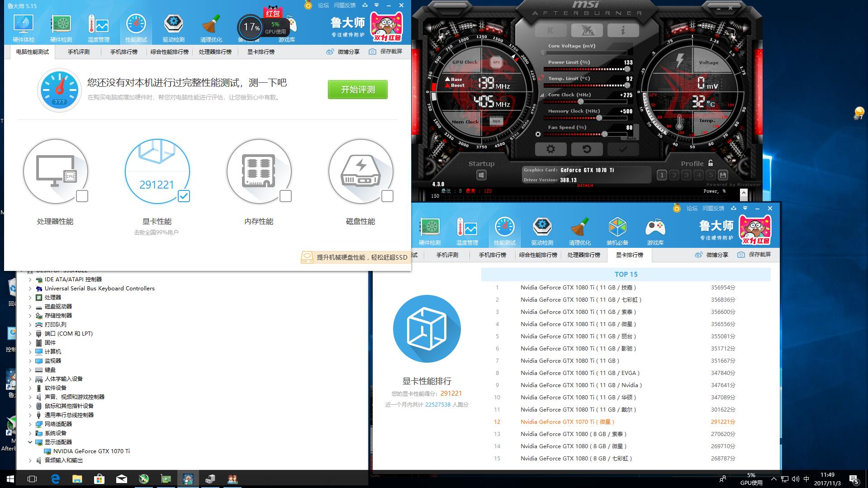Image resolution: width=868 pixels, height=488 pixels.
Task: Click the gold medal icon in the front 鲁大师 title bar
Action: pos(308,5)
